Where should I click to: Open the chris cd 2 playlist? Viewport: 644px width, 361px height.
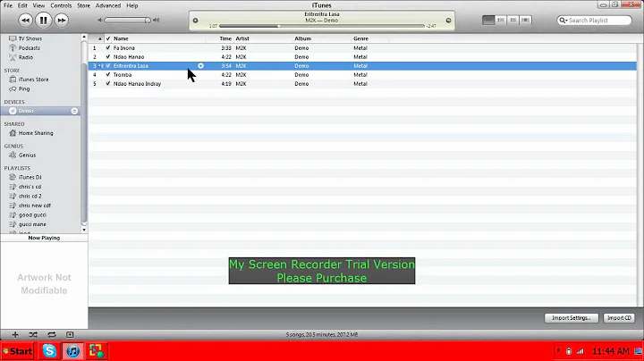click(x=30, y=196)
